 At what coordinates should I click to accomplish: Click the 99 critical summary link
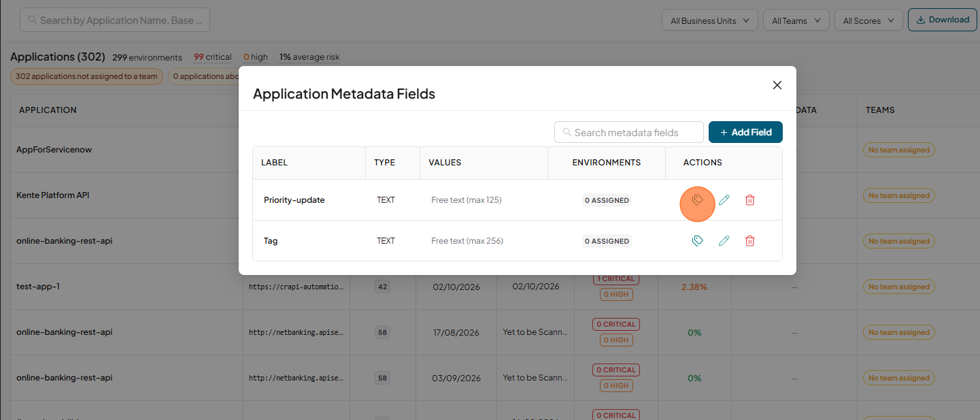coord(213,57)
